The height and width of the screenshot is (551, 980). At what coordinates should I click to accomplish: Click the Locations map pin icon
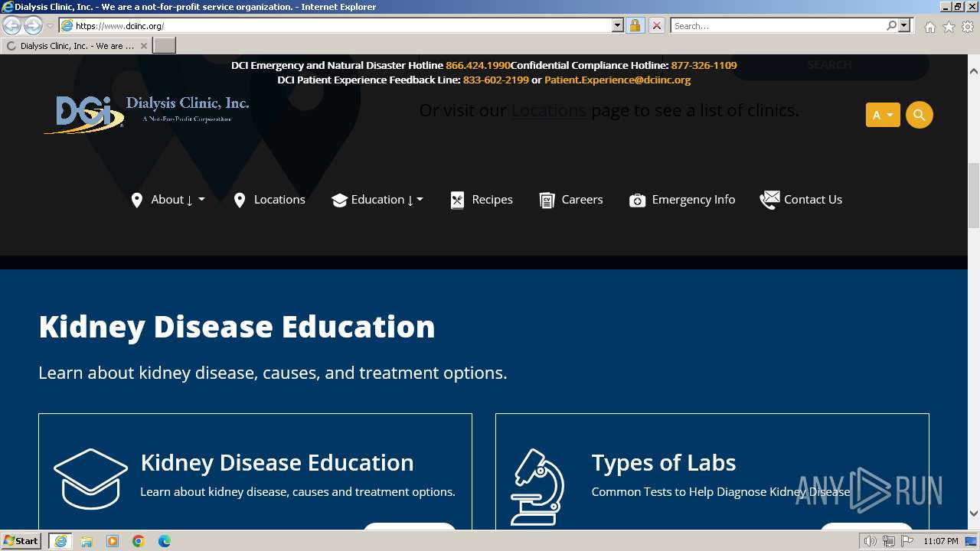(x=240, y=201)
